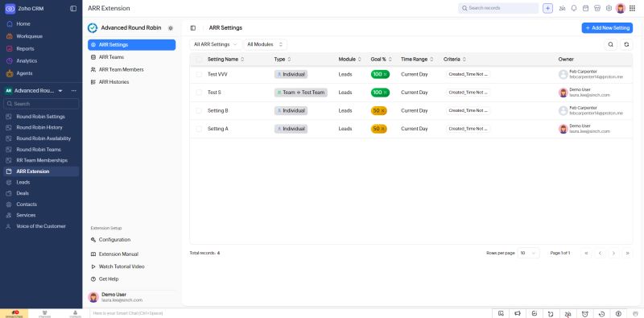Go to the last page arrow

[x=628, y=253]
